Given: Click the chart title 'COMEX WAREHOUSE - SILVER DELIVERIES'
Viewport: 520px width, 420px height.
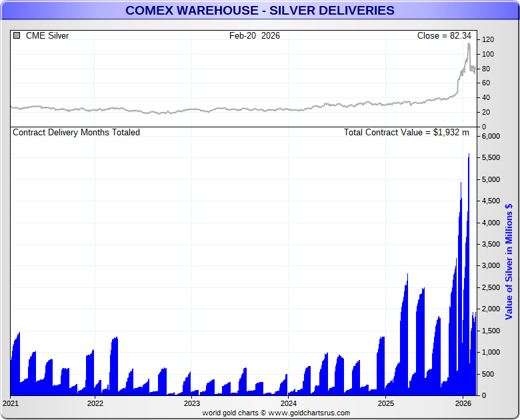Looking at the screenshot, I should (x=260, y=10).
